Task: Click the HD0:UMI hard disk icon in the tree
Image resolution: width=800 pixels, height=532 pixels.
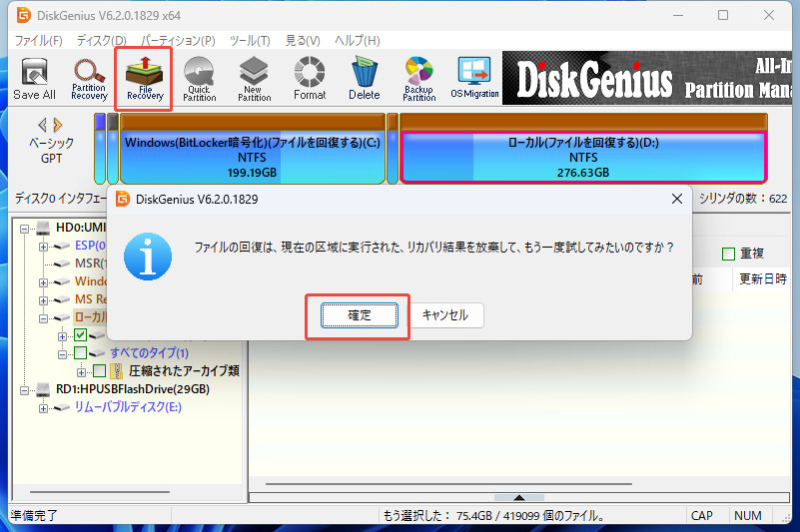Action: pyautogui.click(x=43, y=228)
